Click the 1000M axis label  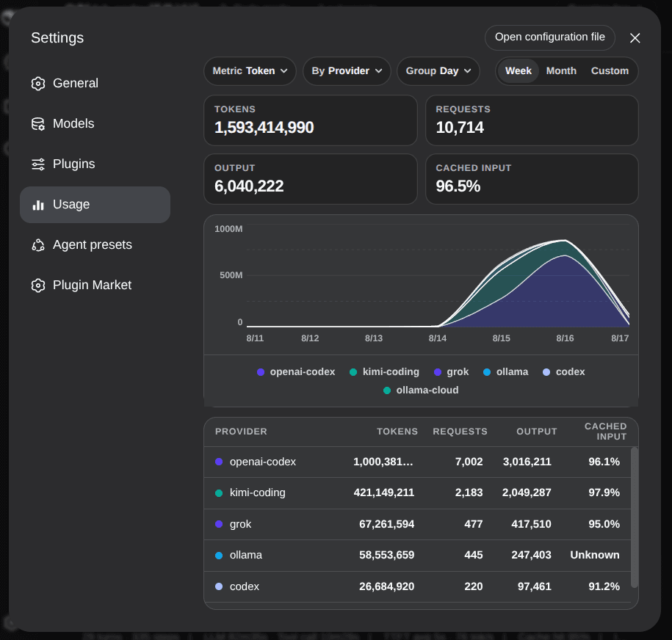[x=228, y=229]
